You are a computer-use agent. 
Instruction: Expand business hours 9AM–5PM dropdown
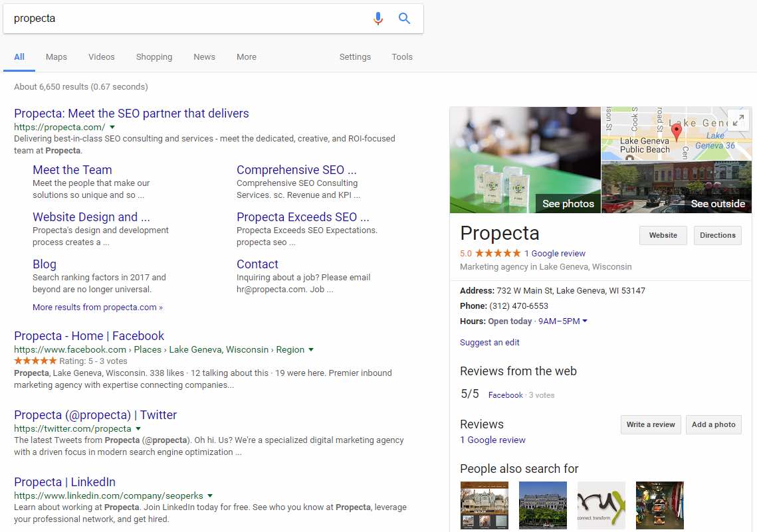562,321
